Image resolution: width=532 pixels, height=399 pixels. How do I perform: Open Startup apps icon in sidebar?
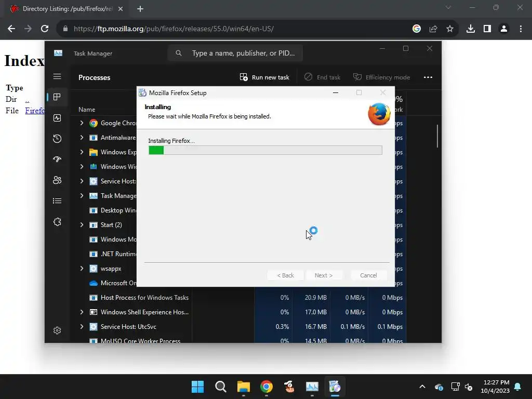57,159
